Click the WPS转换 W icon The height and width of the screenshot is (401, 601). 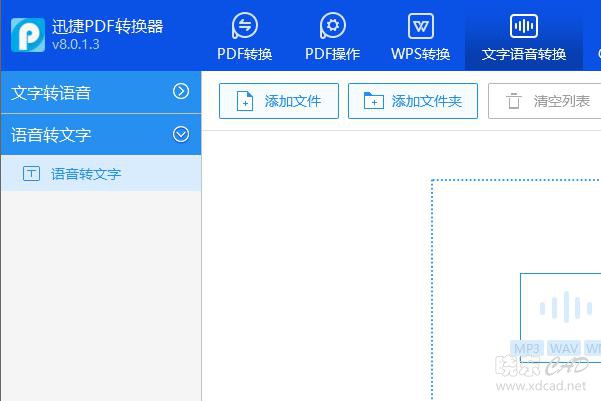click(421, 26)
